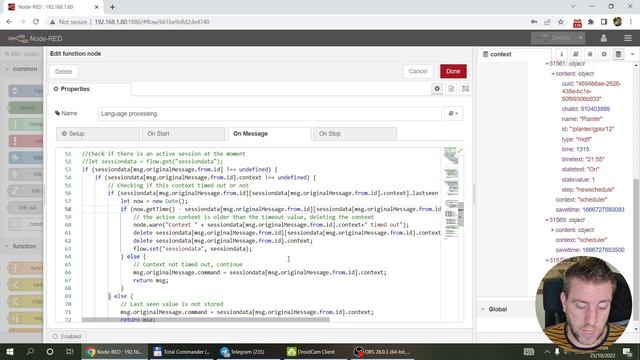
Task: Place the cursor on code line 58
Action: (x=261, y=209)
